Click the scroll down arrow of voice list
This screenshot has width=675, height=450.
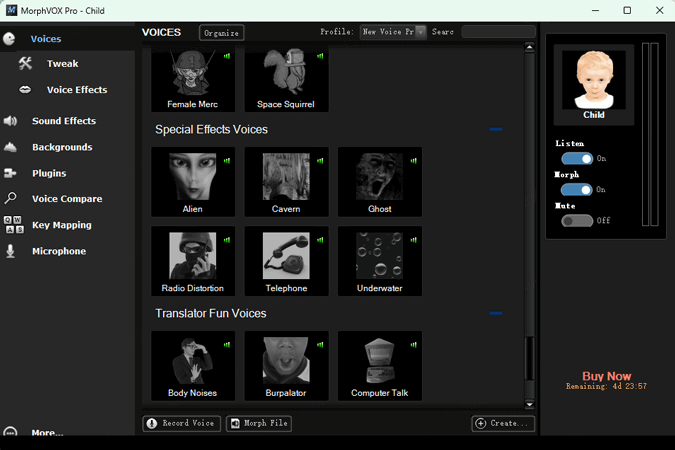pos(529,404)
